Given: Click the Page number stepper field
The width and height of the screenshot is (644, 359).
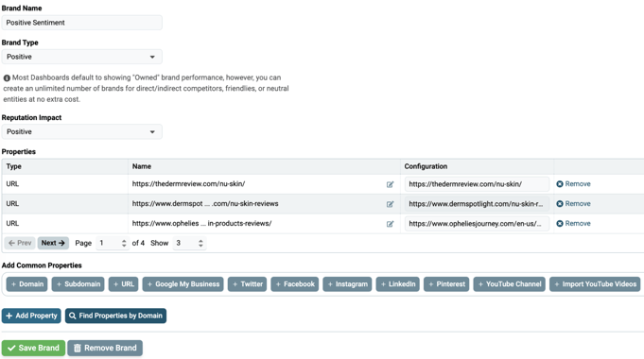Looking at the screenshot, I should tap(113, 243).
